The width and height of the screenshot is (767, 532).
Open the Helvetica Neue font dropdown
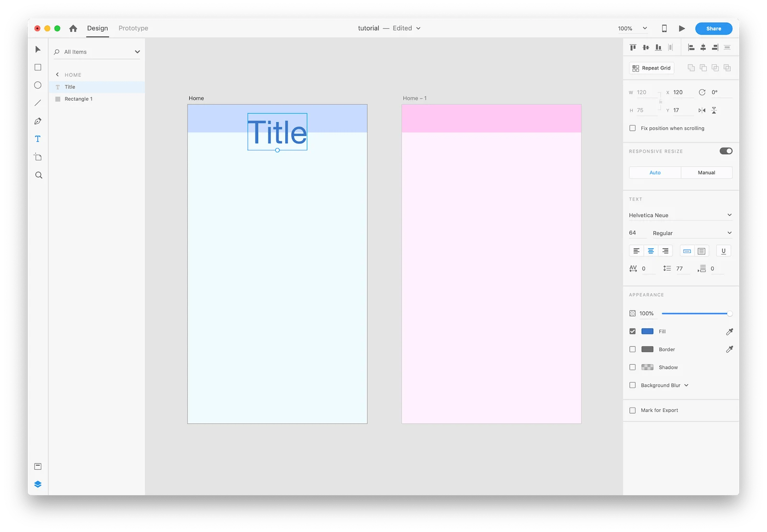(681, 215)
